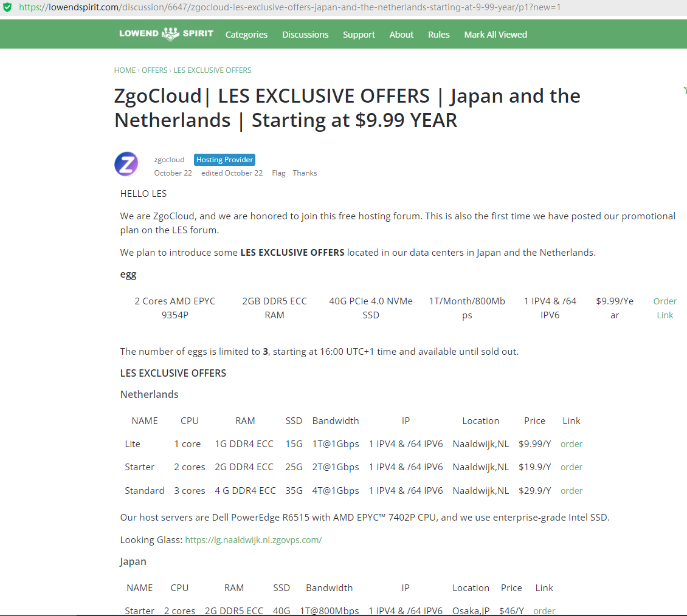Go to the Discussions page
The width and height of the screenshot is (687, 616).
coord(305,35)
